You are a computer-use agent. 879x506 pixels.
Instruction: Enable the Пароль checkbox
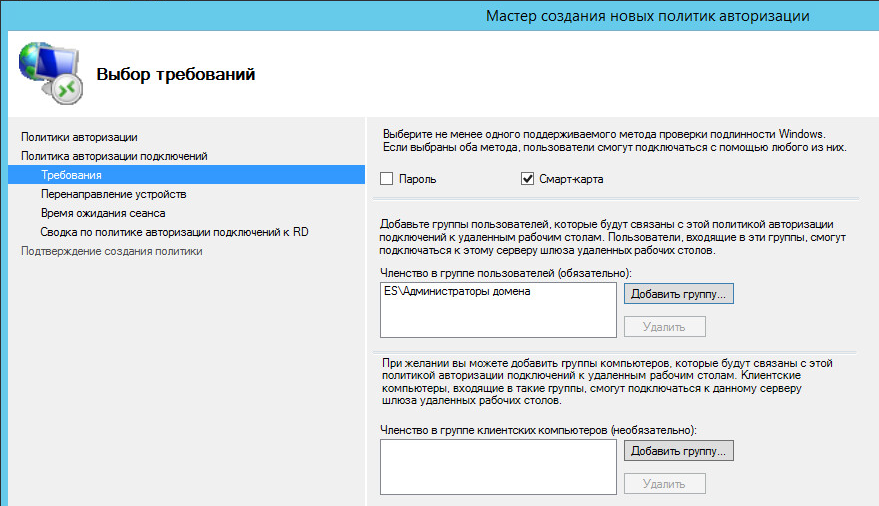coord(386,179)
